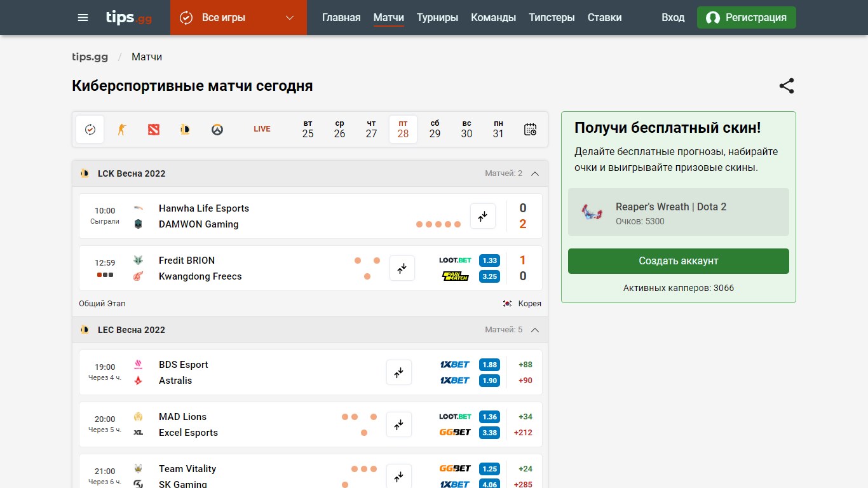
Task: Filter matches by Overwatch icon
Action: pos(217,129)
